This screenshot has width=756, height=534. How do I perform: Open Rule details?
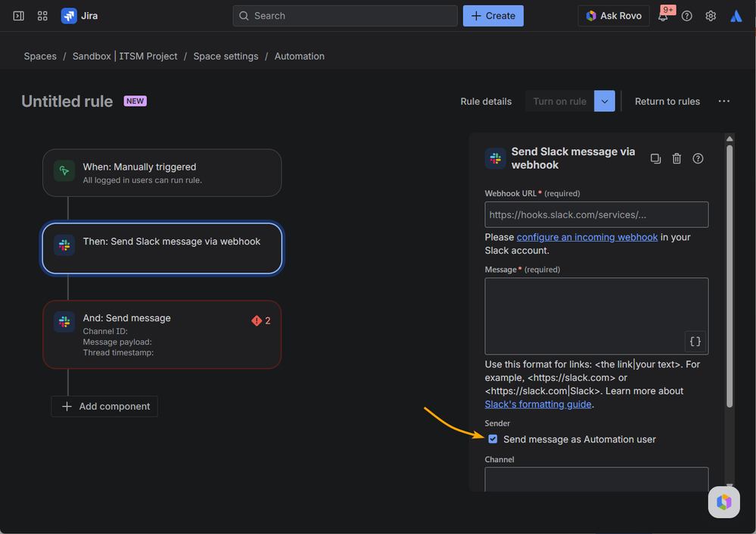point(486,101)
